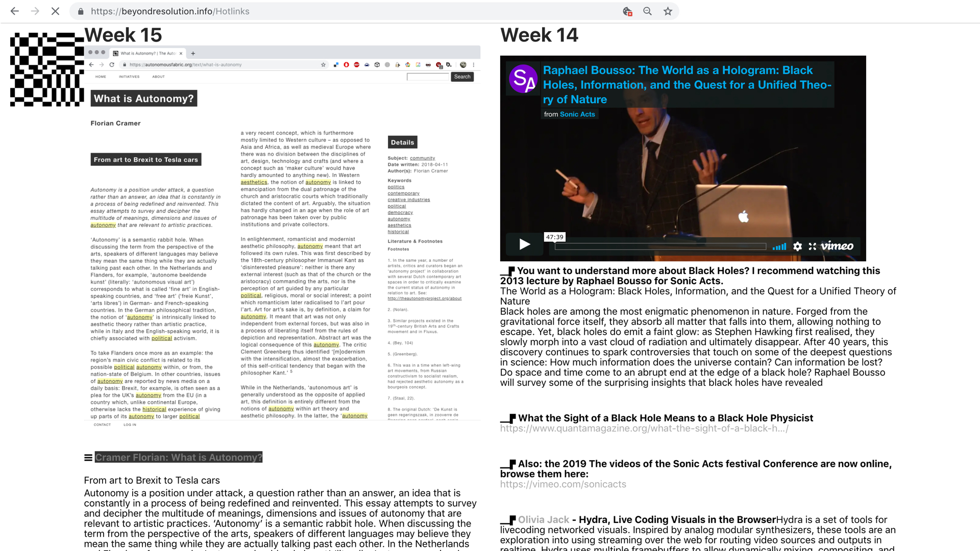Expand hamburger menu beside Cramer Florian title
Image resolution: width=980 pixels, height=551 pixels.
[88, 458]
